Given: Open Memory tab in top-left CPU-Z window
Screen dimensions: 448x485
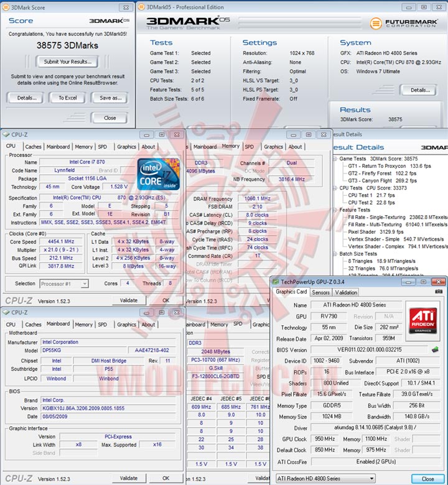Looking at the screenshot, I should point(83,147).
